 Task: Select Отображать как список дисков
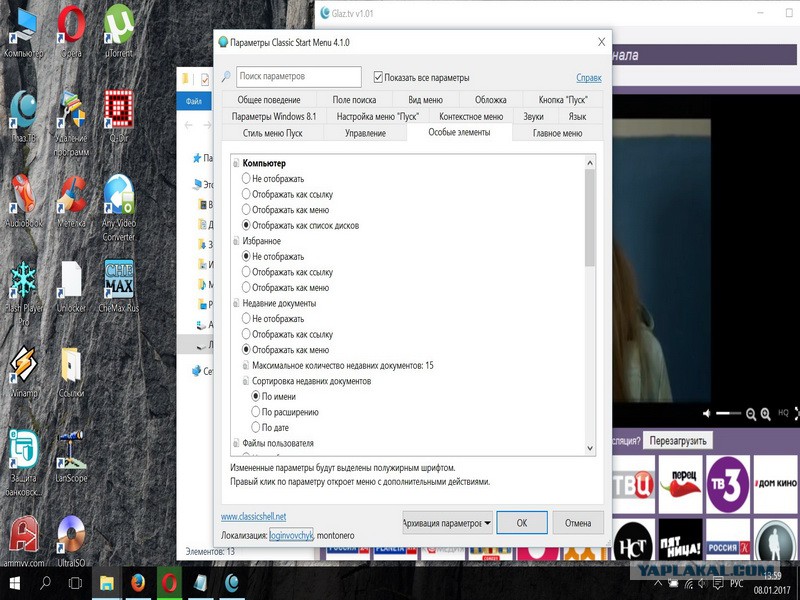pyautogui.click(x=246, y=225)
